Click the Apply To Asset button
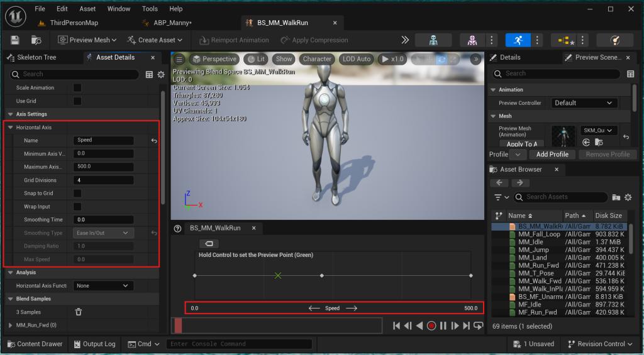Screen dimensions: 644x355 (521, 144)
